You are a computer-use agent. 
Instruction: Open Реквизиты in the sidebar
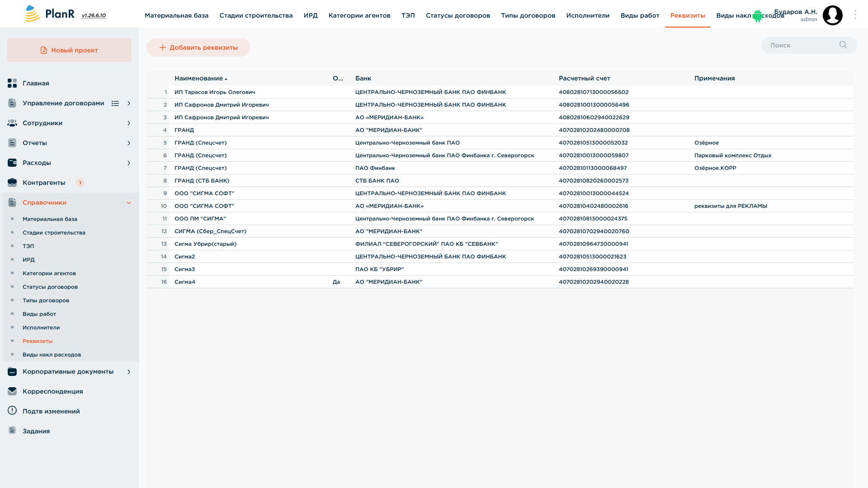click(38, 341)
